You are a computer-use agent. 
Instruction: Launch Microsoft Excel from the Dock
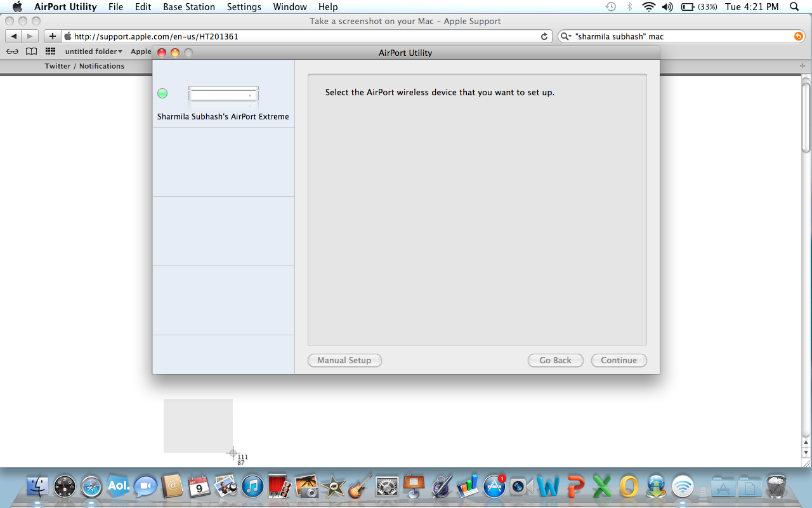pos(602,487)
